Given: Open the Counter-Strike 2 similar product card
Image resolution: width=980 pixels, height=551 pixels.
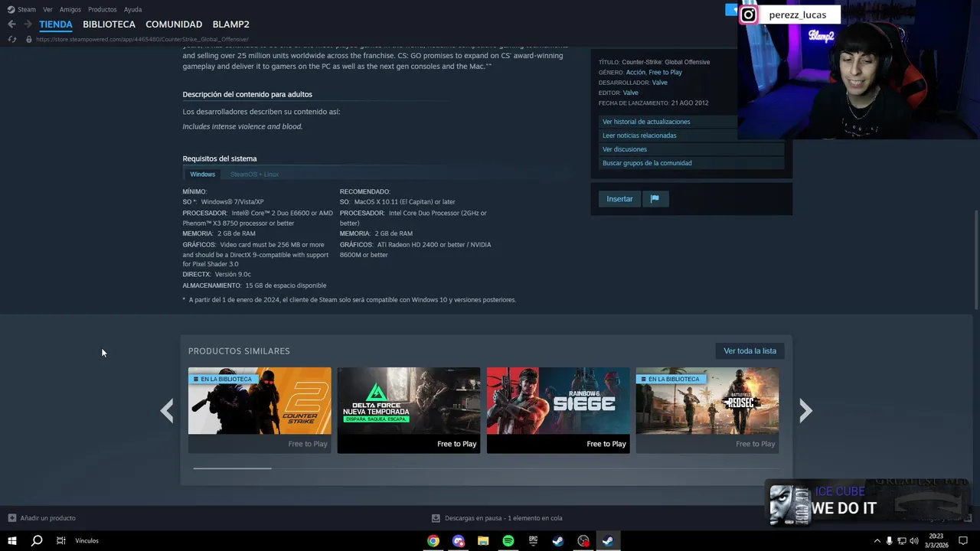Looking at the screenshot, I should click(x=260, y=410).
